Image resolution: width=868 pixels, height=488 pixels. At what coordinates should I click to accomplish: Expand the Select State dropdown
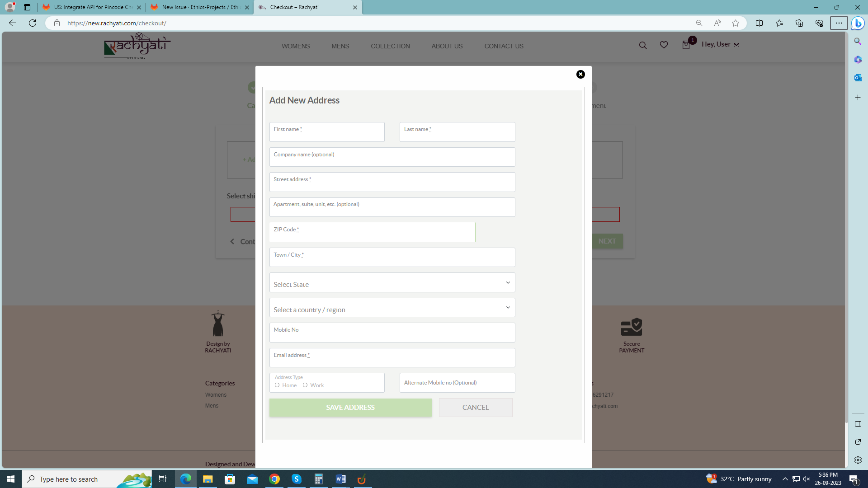point(392,283)
